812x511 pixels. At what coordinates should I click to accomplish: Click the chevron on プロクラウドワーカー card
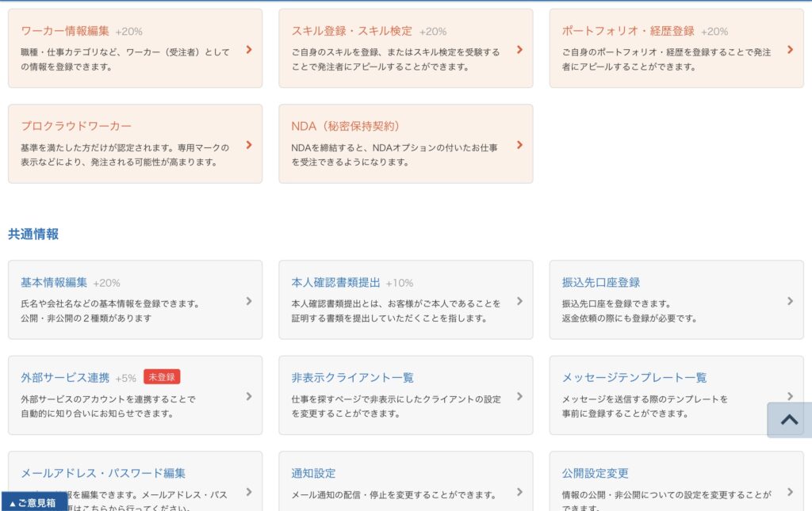click(249, 144)
